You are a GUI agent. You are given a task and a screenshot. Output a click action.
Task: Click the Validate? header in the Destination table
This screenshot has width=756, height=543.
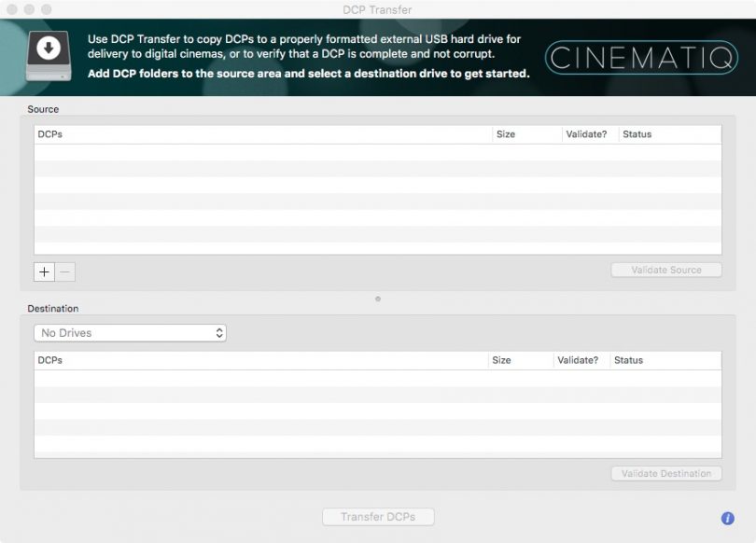[579, 359]
